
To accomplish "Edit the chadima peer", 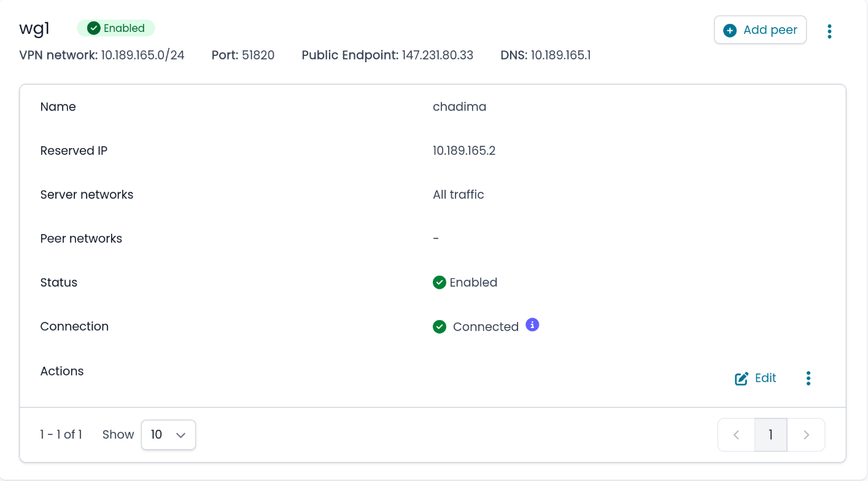I will tap(756, 378).
